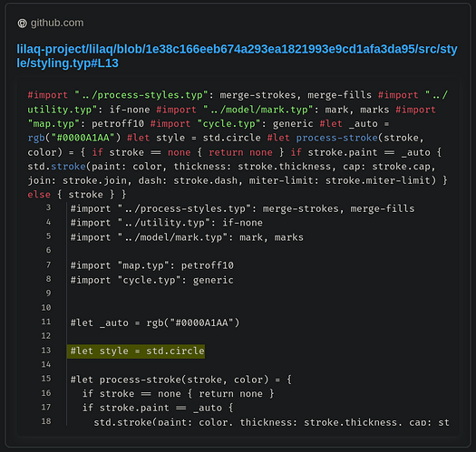Image resolution: width=476 pixels, height=452 pixels.
Task: Click line number 15 in the gutter
Action: [x=46, y=379]
